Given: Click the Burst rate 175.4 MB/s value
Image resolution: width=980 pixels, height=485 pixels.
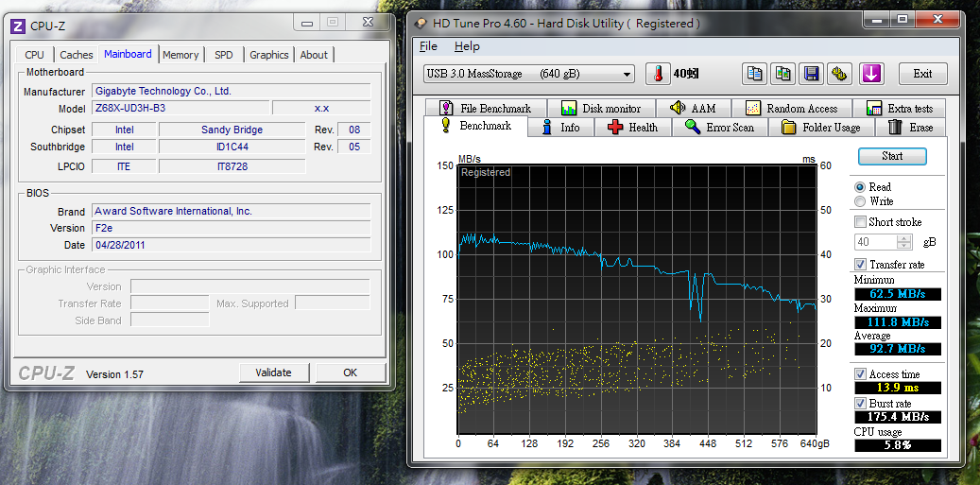Looking at the screenshot, I should point(898,417).
